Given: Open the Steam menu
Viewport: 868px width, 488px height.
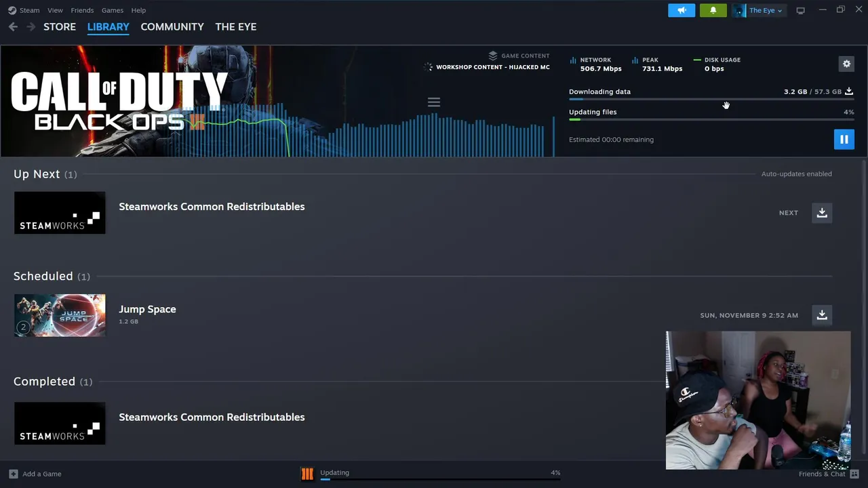Looking at the screenshot, I should pyautogui.click(x=29, y=10).
